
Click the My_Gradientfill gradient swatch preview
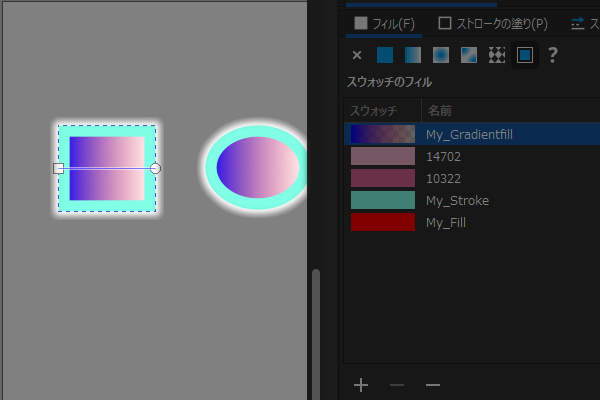tap(383, 134)
